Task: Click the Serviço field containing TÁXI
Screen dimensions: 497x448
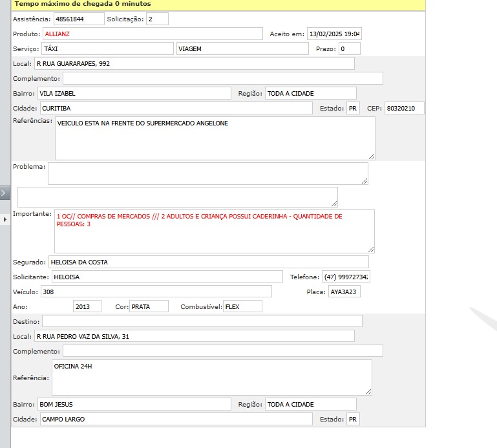Action: [107, 48]
